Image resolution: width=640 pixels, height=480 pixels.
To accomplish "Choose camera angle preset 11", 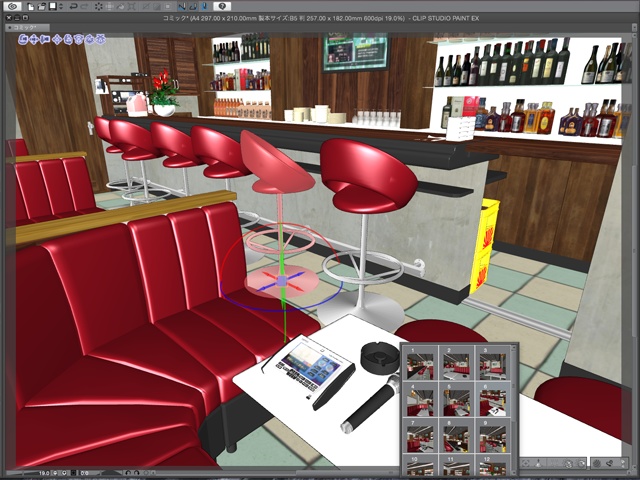I will (x=456, y=465).
